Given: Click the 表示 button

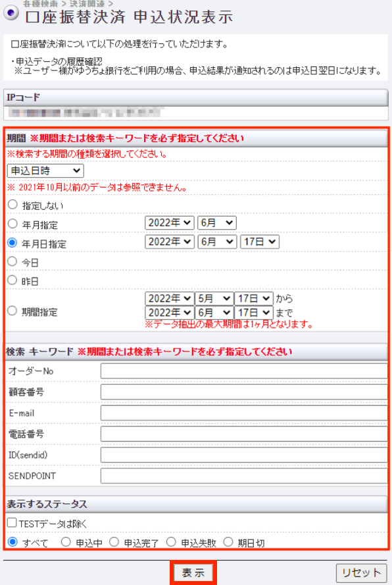Looking at the screenshot, I should (x=193, y=572).
